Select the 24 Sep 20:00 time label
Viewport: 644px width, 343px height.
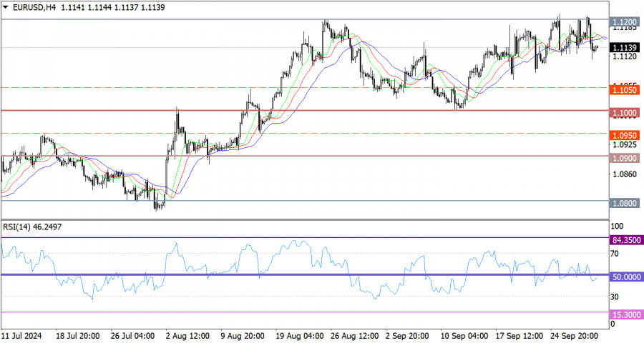pyautogui.click(x=574, y=336)
